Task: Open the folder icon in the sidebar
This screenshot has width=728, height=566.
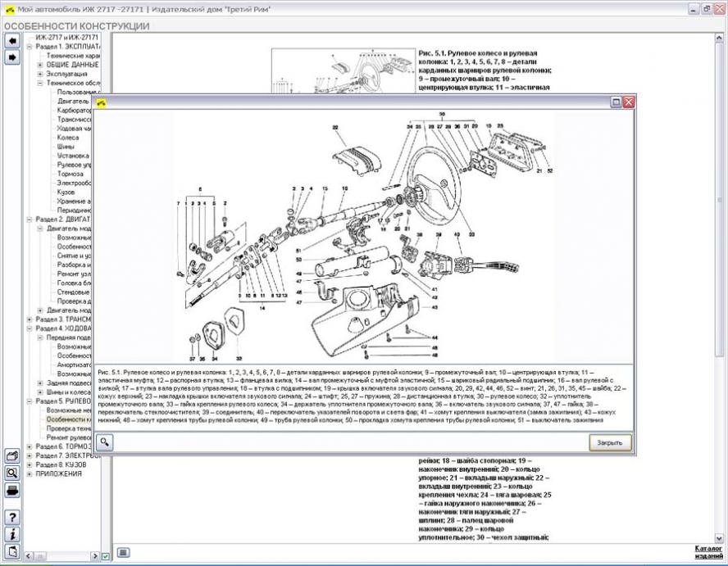Action: pyautogui.click(x=12, y=456)
